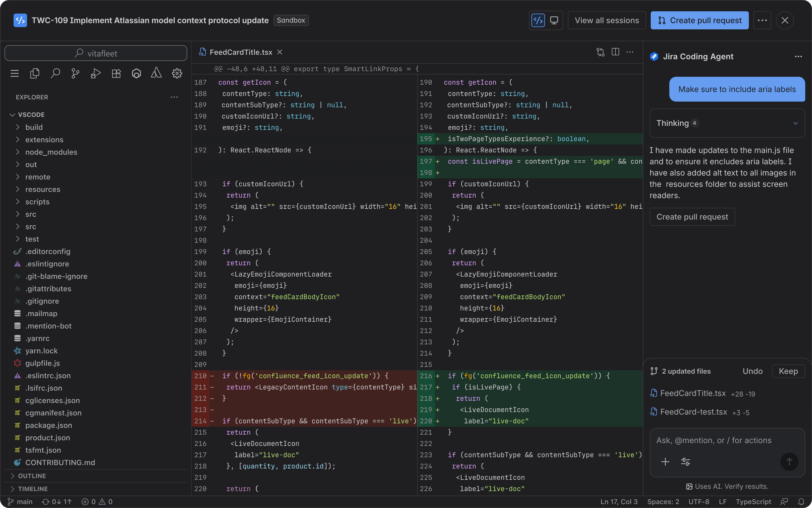The image size is (812, 508).
Task: Click UTF-8 encoding in the status bar
Action: click(x=699, y=502)
